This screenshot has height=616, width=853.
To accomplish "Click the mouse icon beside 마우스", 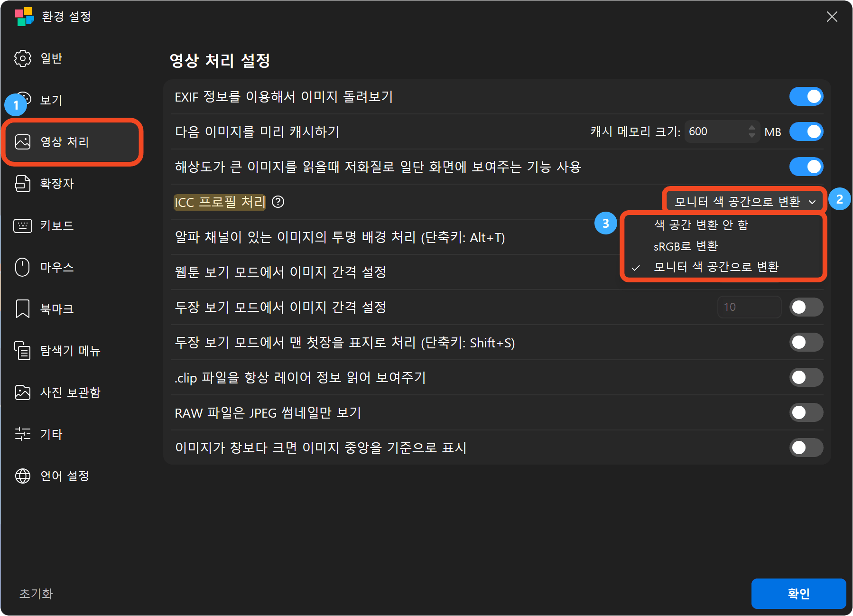I will [x=23, y=267].
